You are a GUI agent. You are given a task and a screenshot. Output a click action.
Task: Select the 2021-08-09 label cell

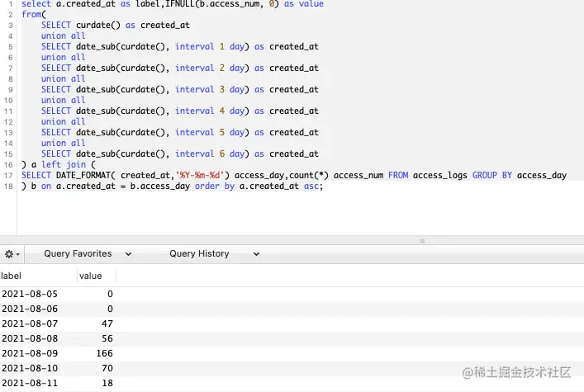pyautogui.click(x=30, y=354)
